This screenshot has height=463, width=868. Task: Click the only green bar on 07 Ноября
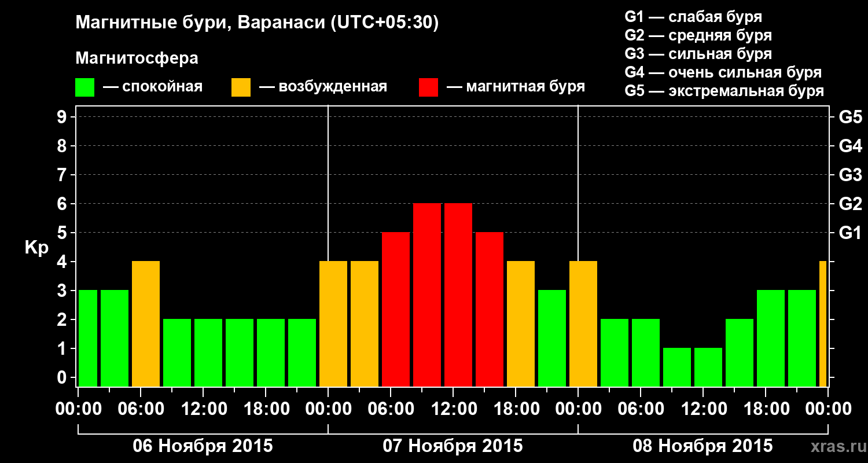tap(552, 339)
